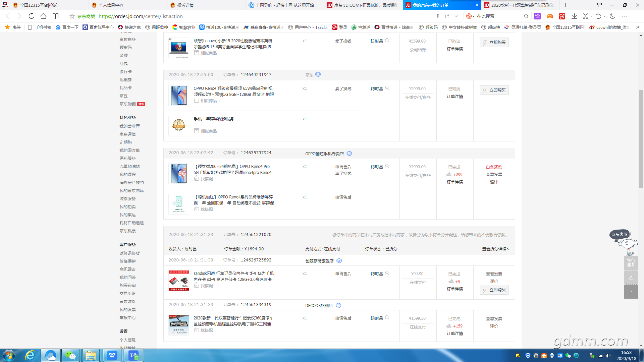Open the sandisk memory card thumbnail

[x=179, y=281]
